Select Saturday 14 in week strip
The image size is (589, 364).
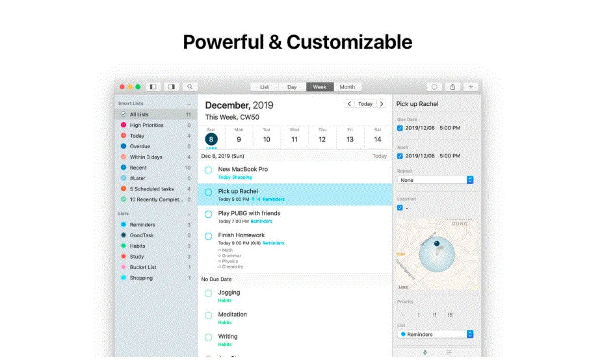[x=378, y=139]
